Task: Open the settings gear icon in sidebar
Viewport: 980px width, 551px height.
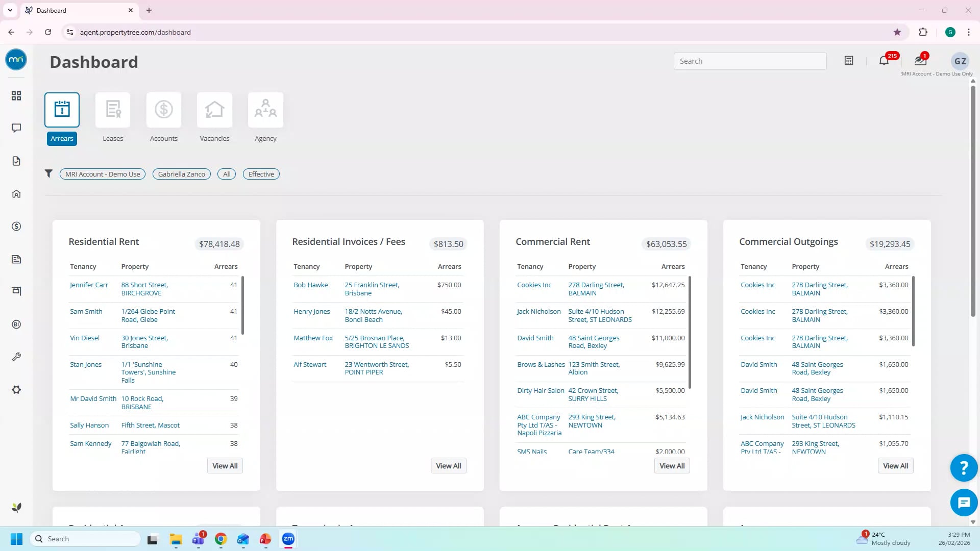Action: click(16, 390)
